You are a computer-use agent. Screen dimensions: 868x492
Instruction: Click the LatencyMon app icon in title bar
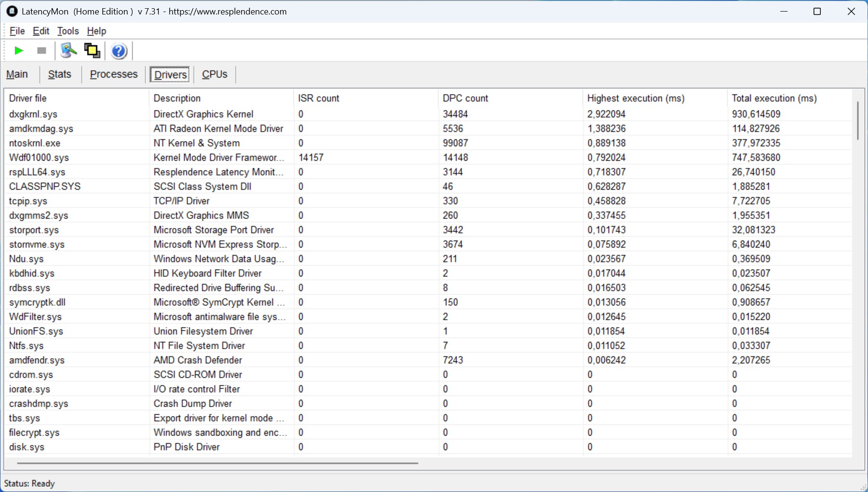12,11
